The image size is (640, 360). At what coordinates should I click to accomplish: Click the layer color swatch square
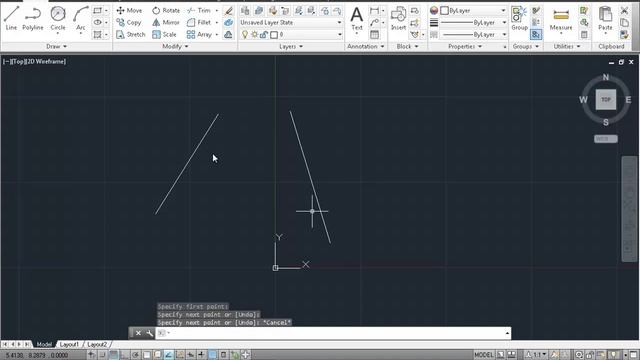pyautogui.click(x=274, y=35)
